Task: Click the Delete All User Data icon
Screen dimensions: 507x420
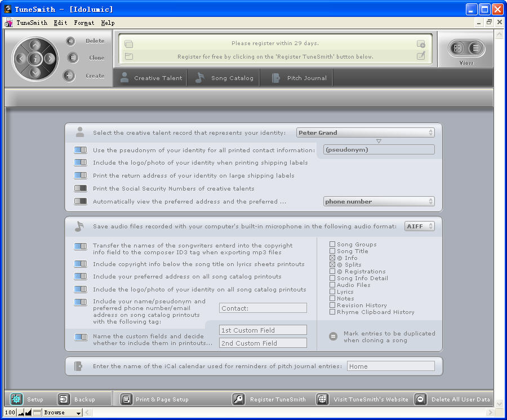Action: pyautogui.click(x=420, y=399)
